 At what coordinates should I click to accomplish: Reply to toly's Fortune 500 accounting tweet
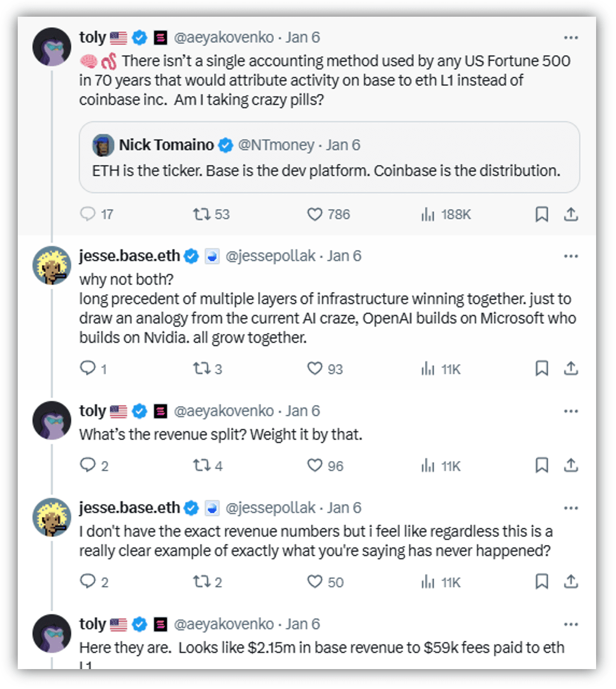(88, 214)
